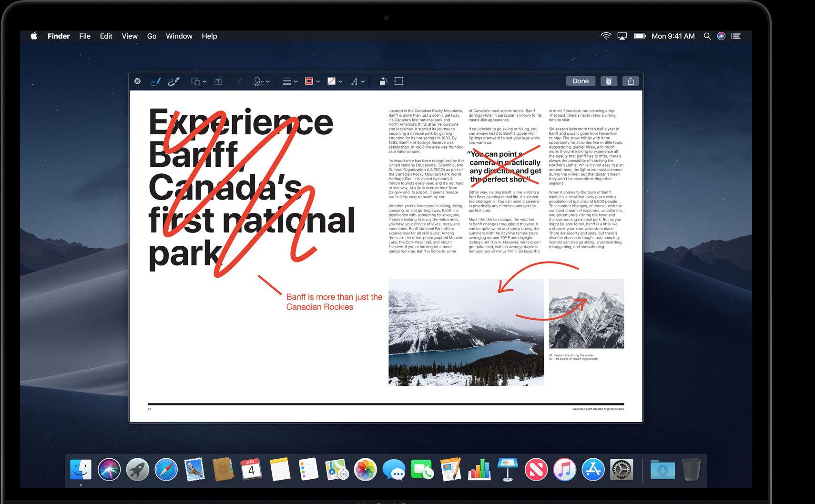Screen dimensions: 815x504
Task: Launch Maps from the Dock
Action: point(337,470)
